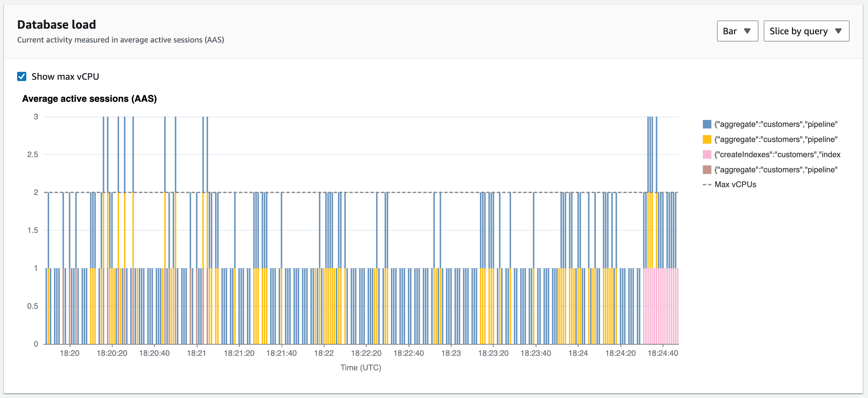The height and width of the screenshot is (398, 868).
Task: Click the 18:20 time axis label
Action: pyautogui.click(x=69, y=353)
